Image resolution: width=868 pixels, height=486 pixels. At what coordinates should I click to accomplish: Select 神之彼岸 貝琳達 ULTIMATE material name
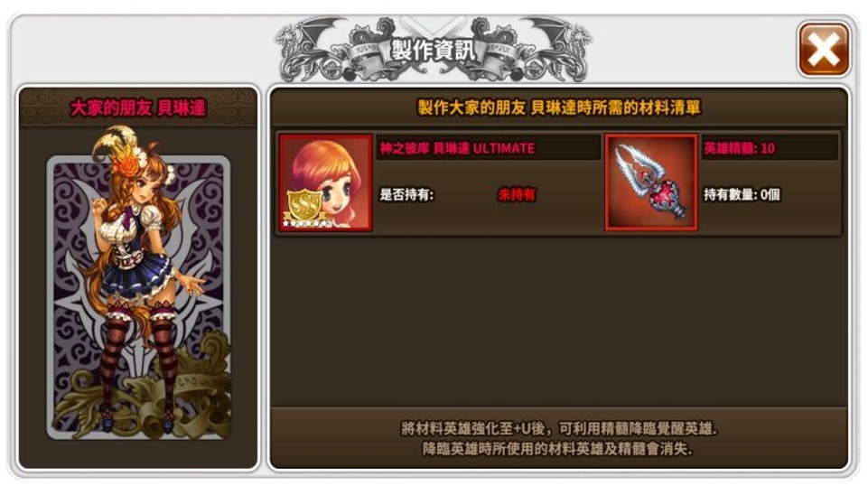click(457, 148)
